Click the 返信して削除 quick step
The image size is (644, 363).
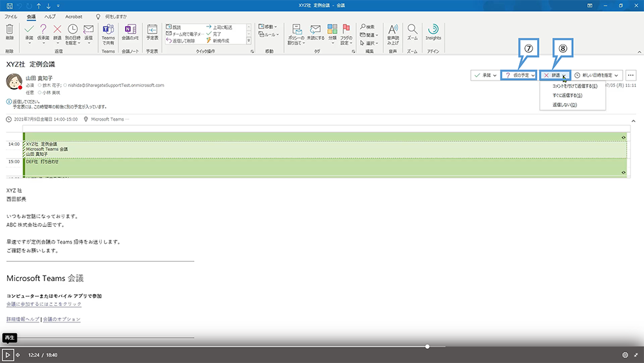[180, 41]
